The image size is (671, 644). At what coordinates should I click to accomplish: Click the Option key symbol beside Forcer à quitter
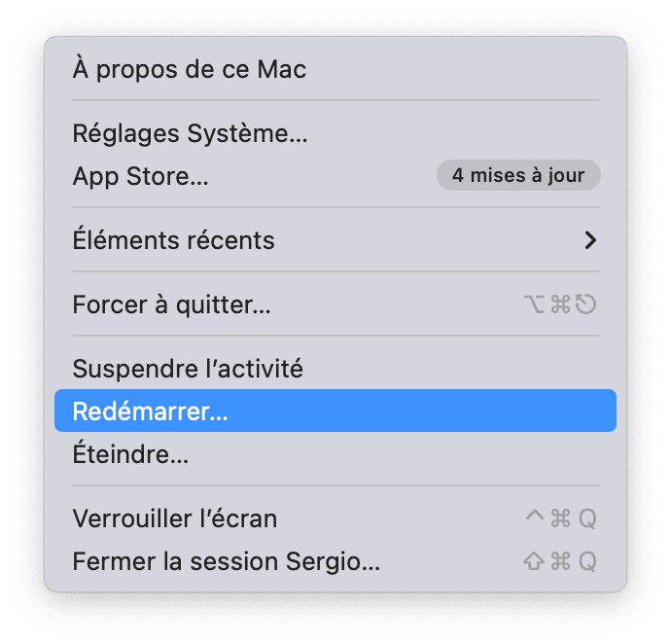(x=535, y=305)
